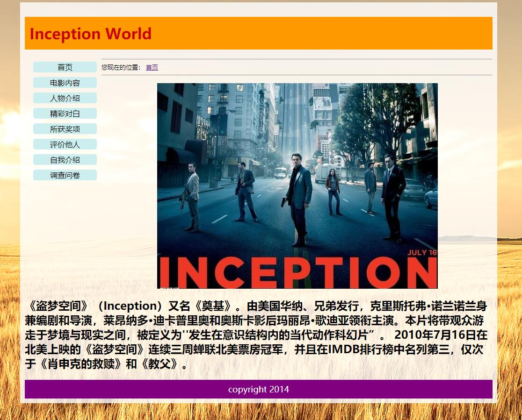The image size is (522, 420).
Task: Select 人物介绍 in the sidebar
Action: [65, 98]
